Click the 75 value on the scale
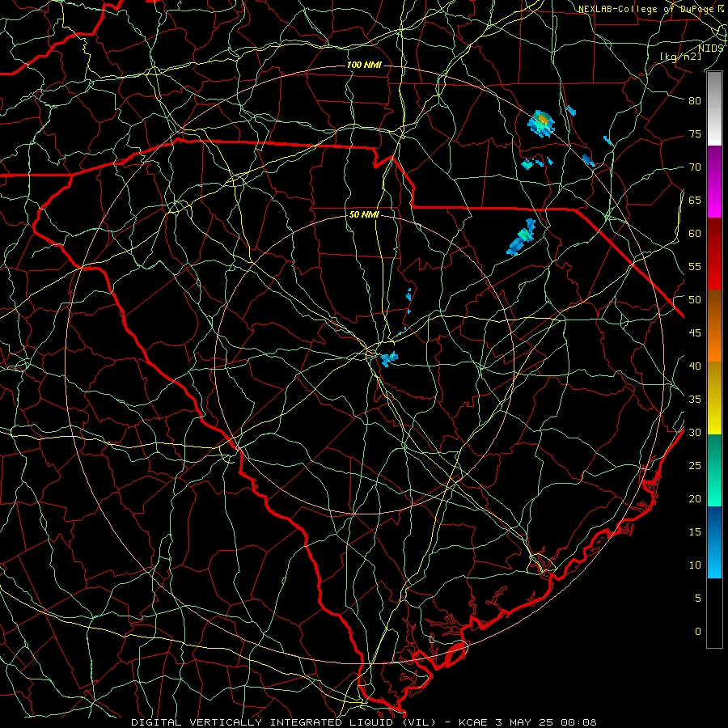This screenshot has height=728, width=728. click(x=695, y=133)
